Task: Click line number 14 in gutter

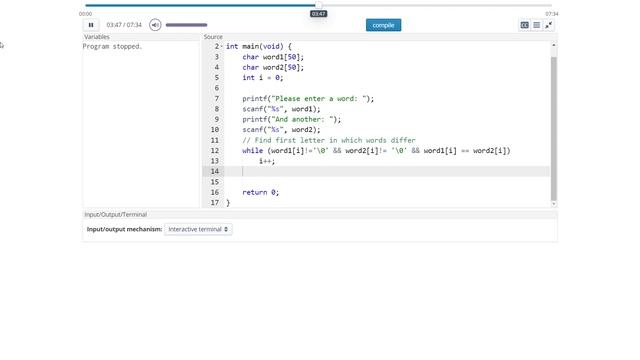Action: (215, 171)
